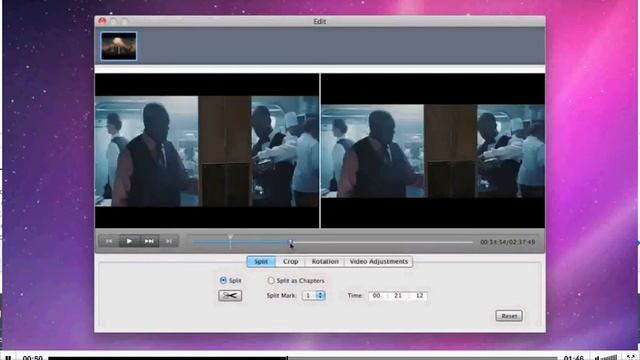Step to the next frame
Viewport: 640px width, 360px height.
(169, 241)
